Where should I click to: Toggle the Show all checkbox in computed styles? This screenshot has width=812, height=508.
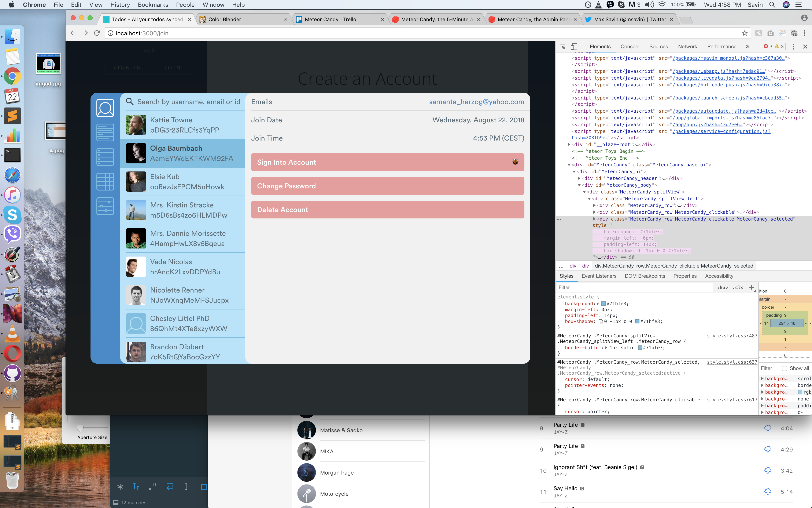(x=784, y=368)
